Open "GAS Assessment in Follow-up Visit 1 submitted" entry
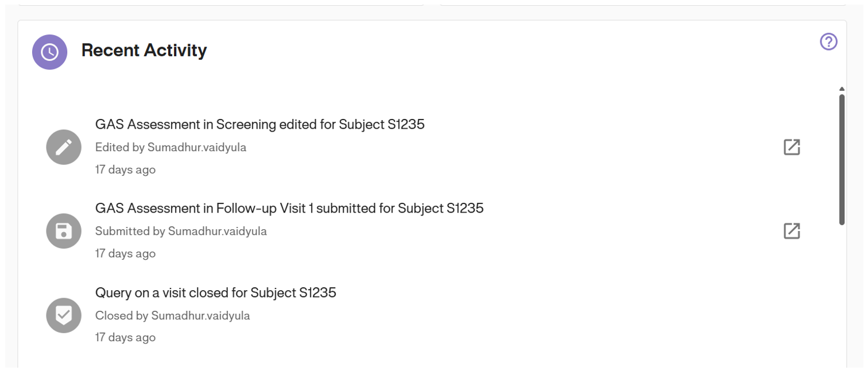 coord(289,208)
